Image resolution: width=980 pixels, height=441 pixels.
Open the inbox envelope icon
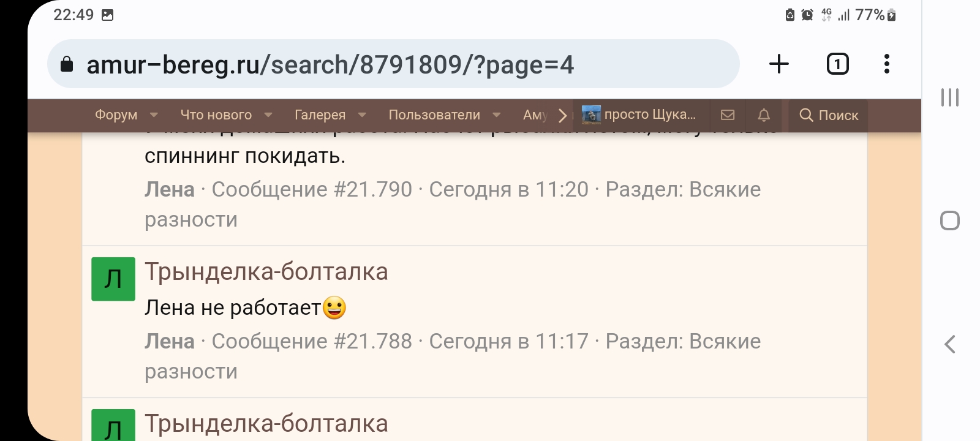[x=728, y=115]
